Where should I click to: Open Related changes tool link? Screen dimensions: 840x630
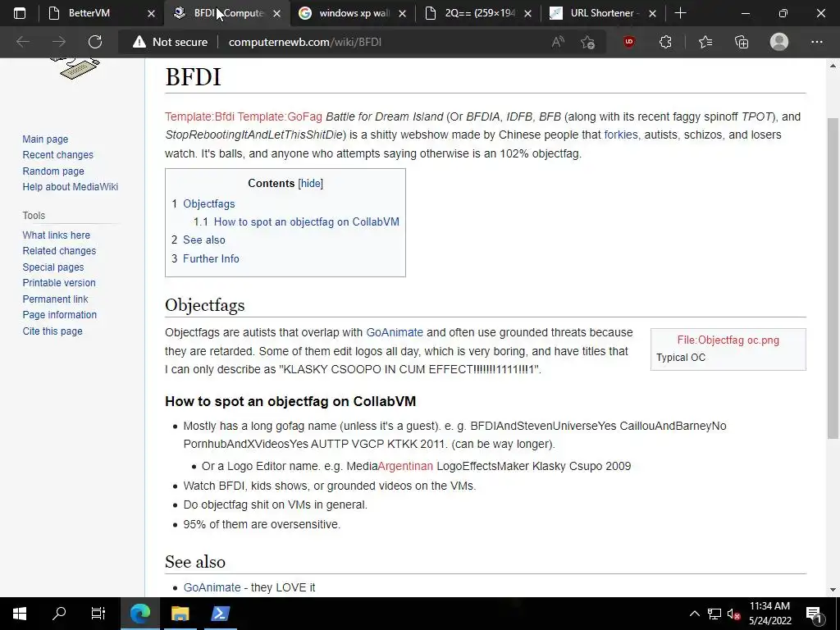point(59,251)
